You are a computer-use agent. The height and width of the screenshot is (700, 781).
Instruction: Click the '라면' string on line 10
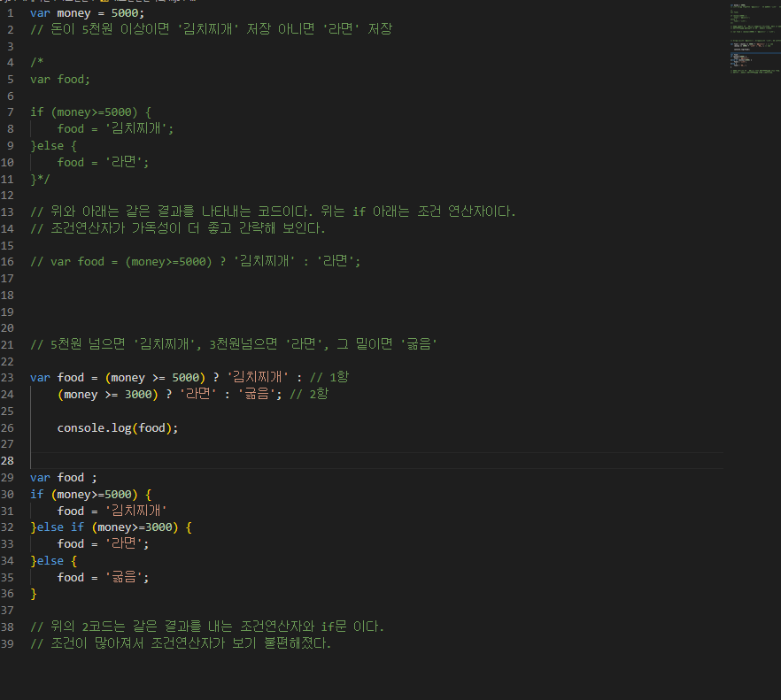[x=124, y=162]
